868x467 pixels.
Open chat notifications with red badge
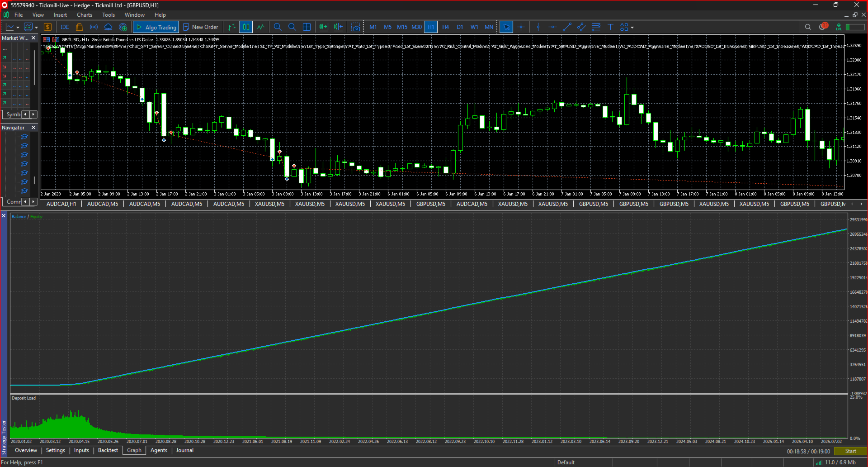point(823,27)
